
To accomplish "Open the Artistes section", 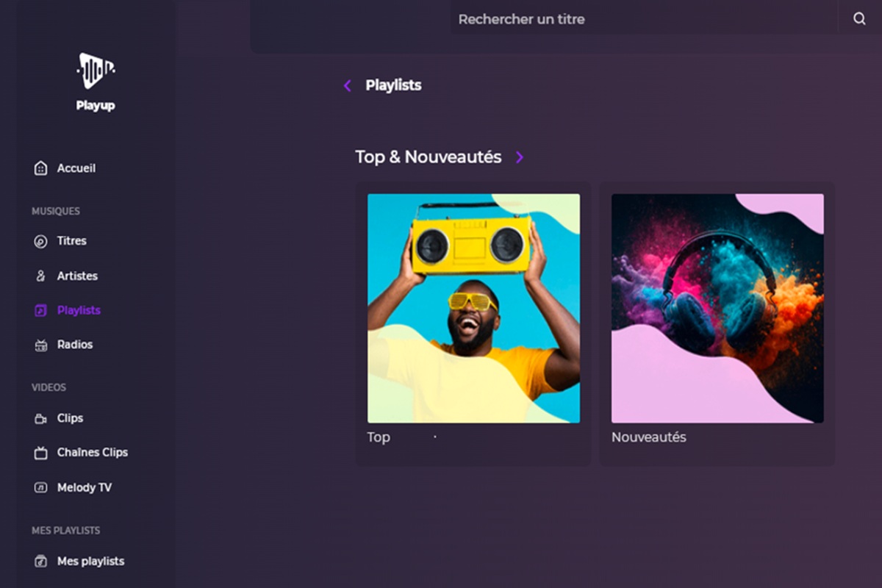I will click(78, 276).
